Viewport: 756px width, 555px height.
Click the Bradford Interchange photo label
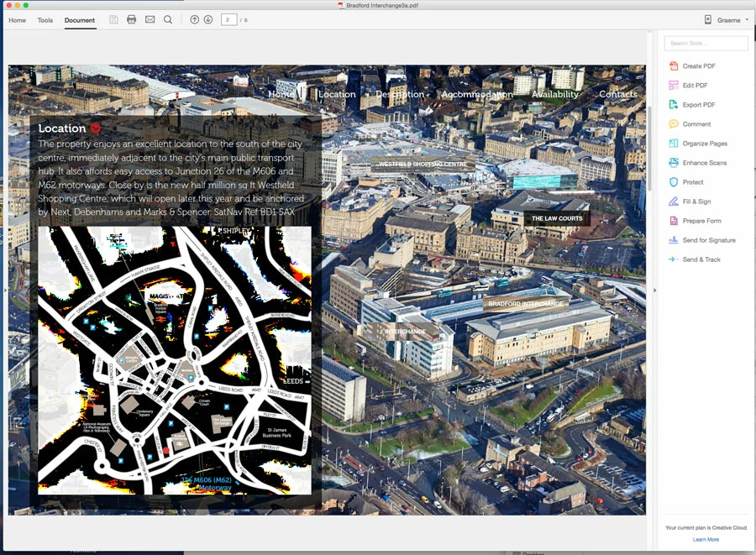click(526, 303)
